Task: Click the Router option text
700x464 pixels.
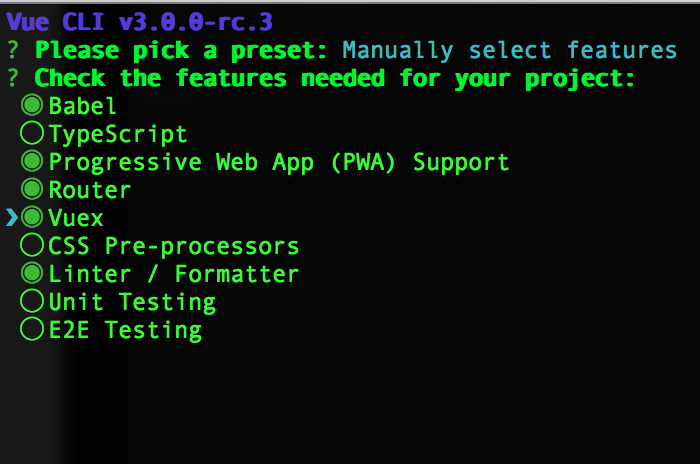Action: [90, 189]
